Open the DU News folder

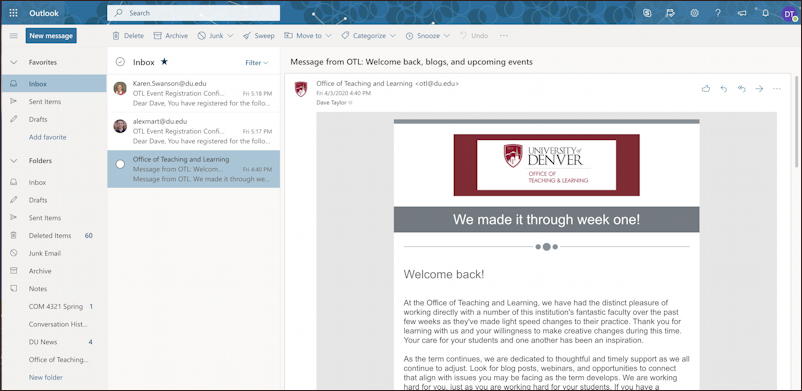(x=53, y=342)
